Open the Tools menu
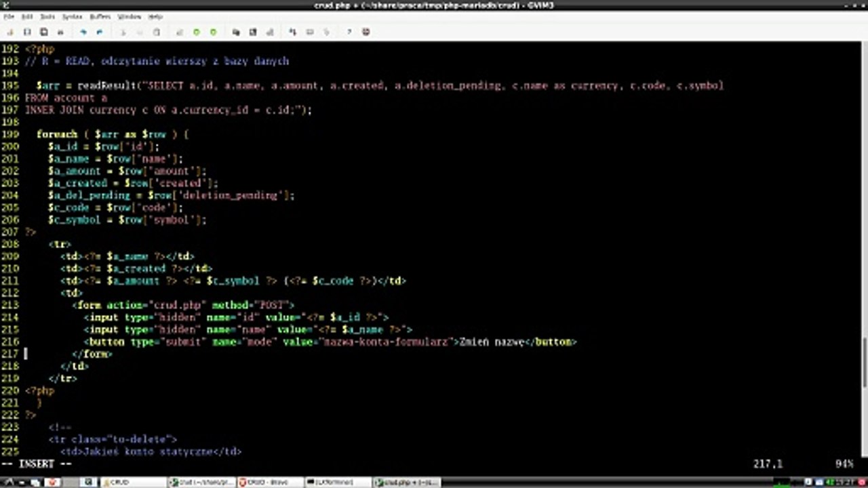This screenshot has height=488, width=868. (x=47, y=16)
